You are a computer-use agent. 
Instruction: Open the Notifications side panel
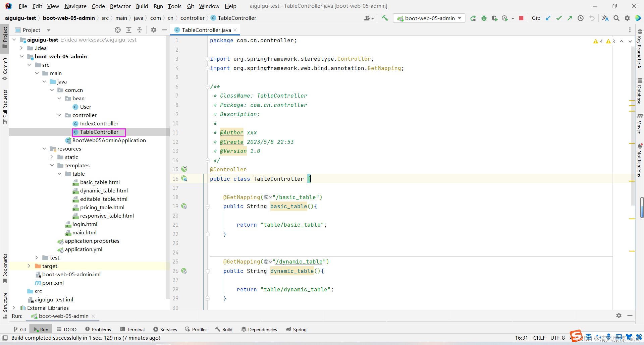tap(640, 160)
